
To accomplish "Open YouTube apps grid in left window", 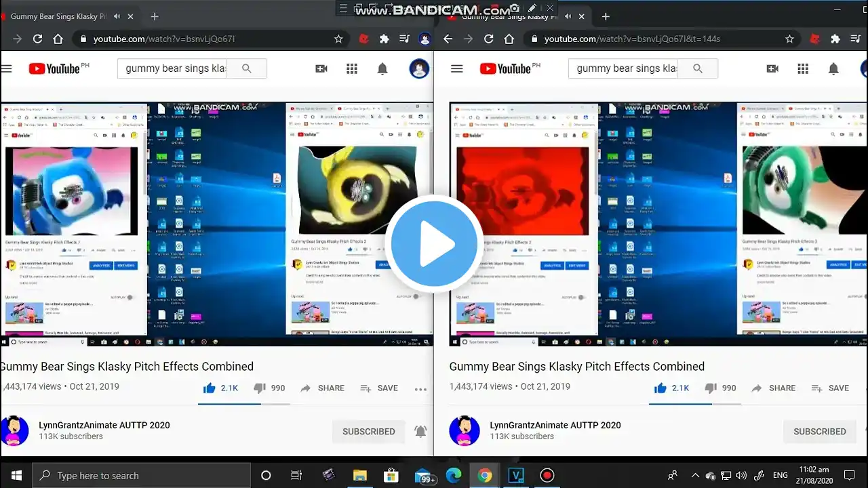I will coord(352,68).
